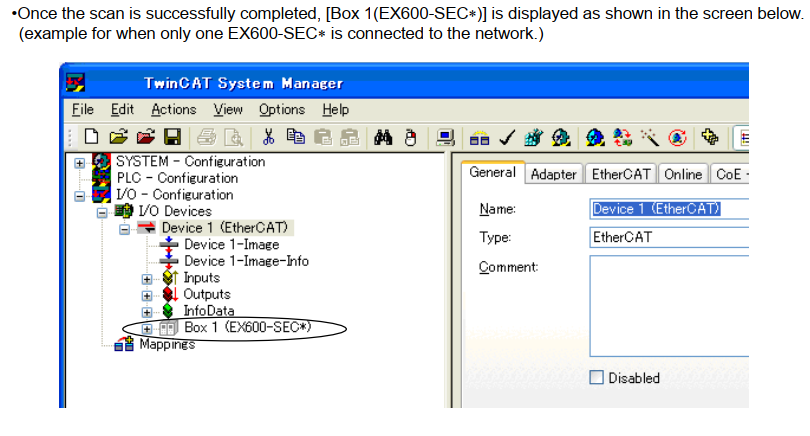
Task: Click the Reload I/O Devices icon
Action: (622, 138)
